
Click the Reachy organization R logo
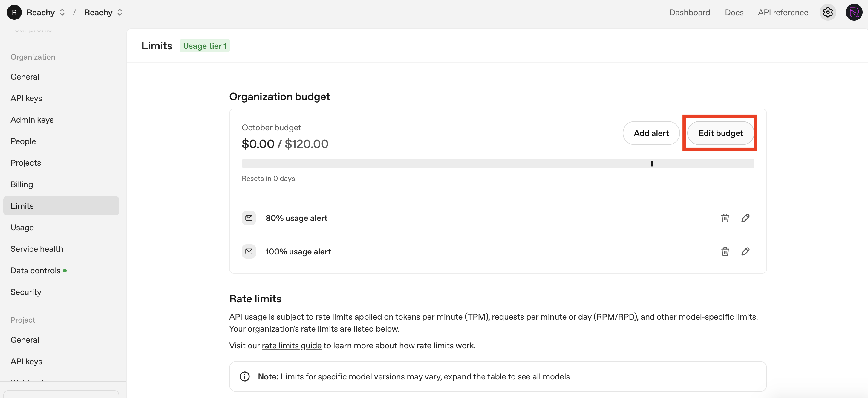14,13
